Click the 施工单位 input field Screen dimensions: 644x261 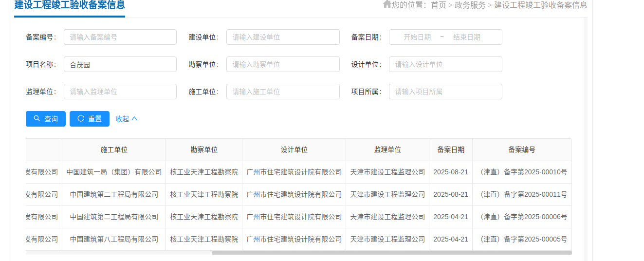[x=283, y=92]
